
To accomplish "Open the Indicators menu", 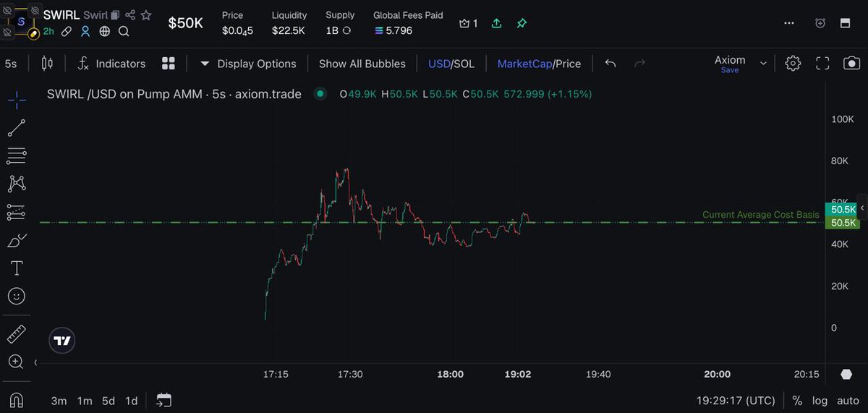I will point(111,64).
